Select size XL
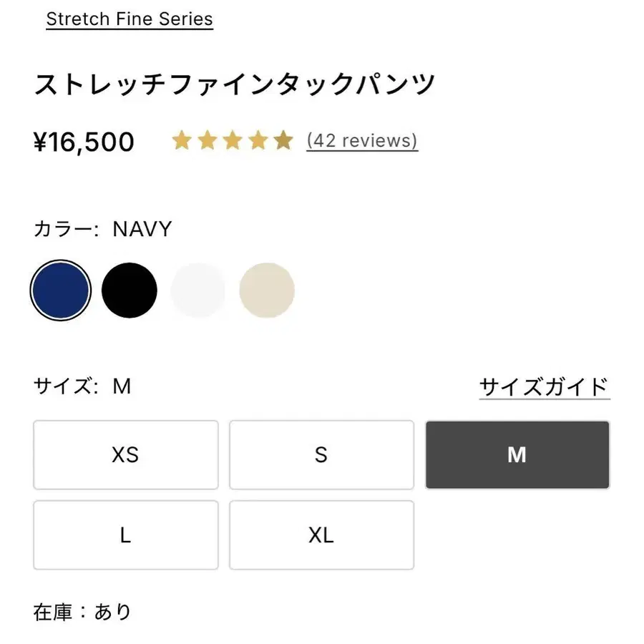The width and height of the screenshot is (644, 644). point(321,535)
